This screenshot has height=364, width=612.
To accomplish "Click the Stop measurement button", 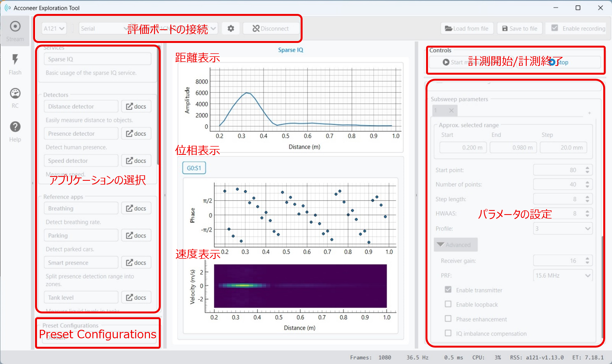I will tap(559, 62).
